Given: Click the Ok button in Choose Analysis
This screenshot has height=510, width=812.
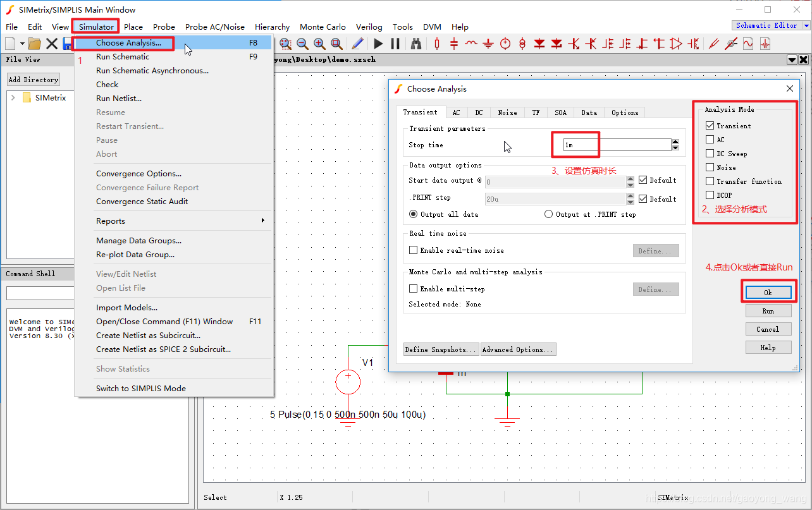Looking at the screenshot, I should point(768,293).
